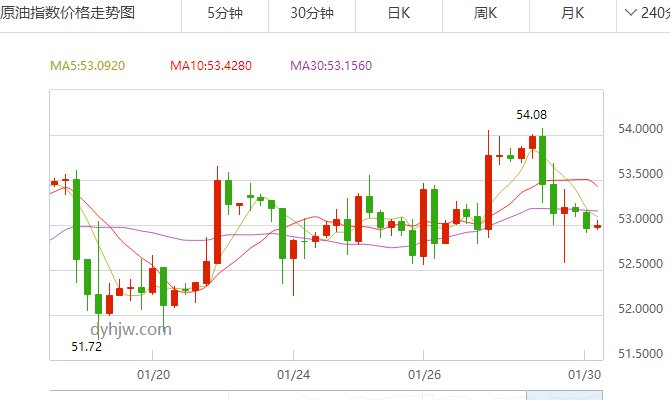The height and width of the screenshot is (400, 670).
Task: Select the 30分钟 interval tab
Action: 312,13
